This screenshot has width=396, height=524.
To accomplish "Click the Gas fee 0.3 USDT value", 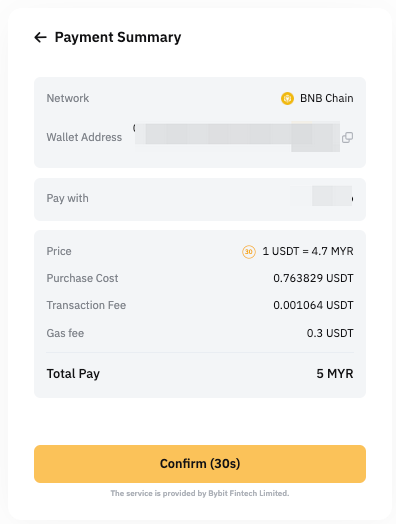I will (x=330, y=333).
